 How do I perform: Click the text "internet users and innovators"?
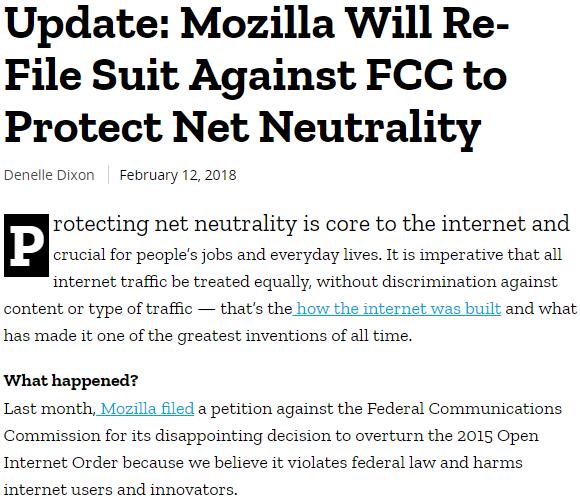[x=120, y=490]
